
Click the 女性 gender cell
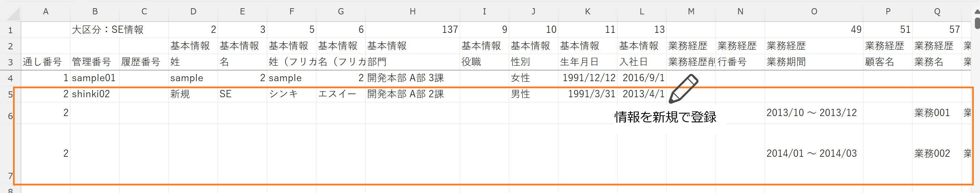click(520, 78)
